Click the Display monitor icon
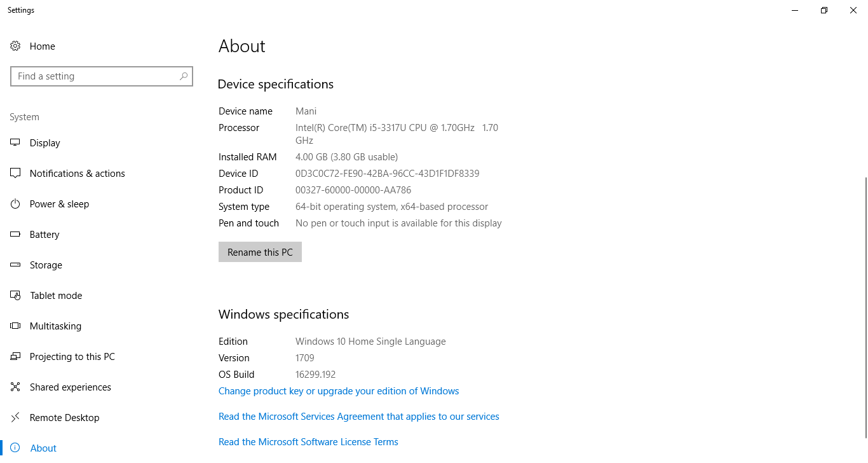868x463 pixels. click(x=15, y=143)
